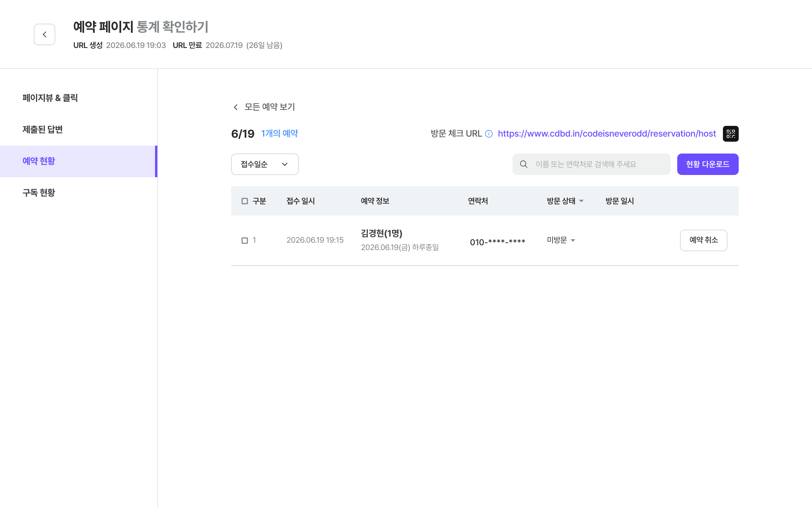
Task: Check the checkbox for reservation row 1
Action: pos(245,240)
